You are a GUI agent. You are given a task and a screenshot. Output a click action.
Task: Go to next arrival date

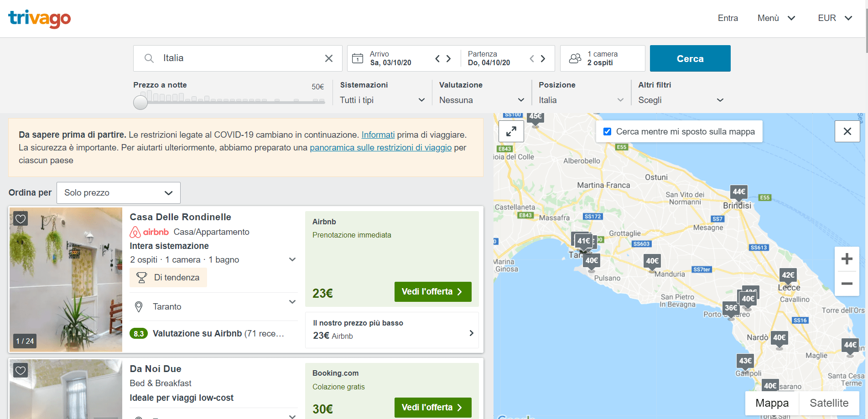449,58
